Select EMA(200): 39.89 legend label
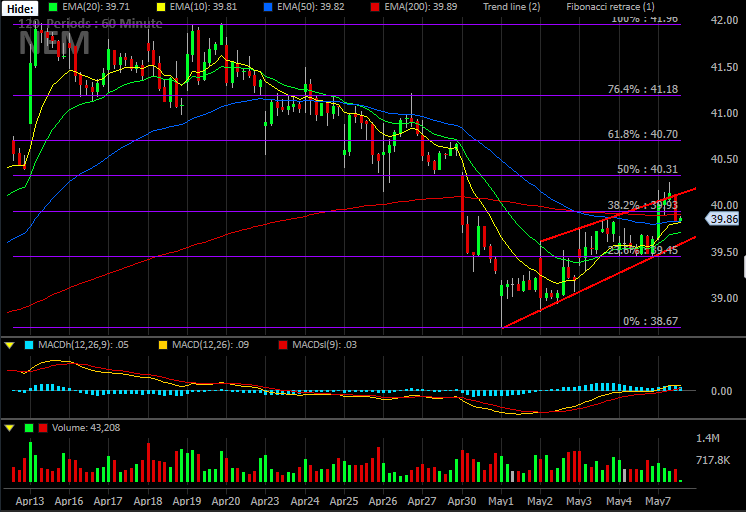This screenshot has width=746, height=512. (421, 7)
